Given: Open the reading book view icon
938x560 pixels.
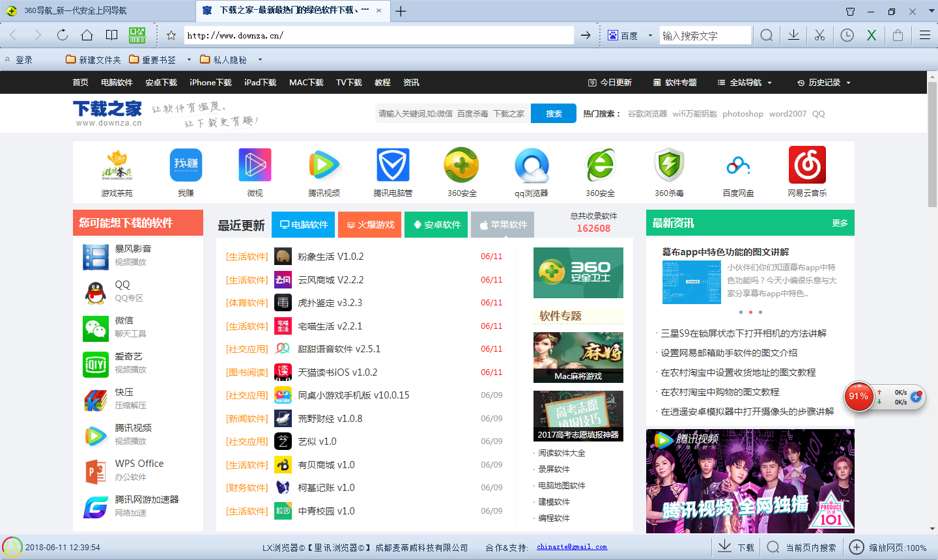Looking at the screenshot, I should pos(112,35).
